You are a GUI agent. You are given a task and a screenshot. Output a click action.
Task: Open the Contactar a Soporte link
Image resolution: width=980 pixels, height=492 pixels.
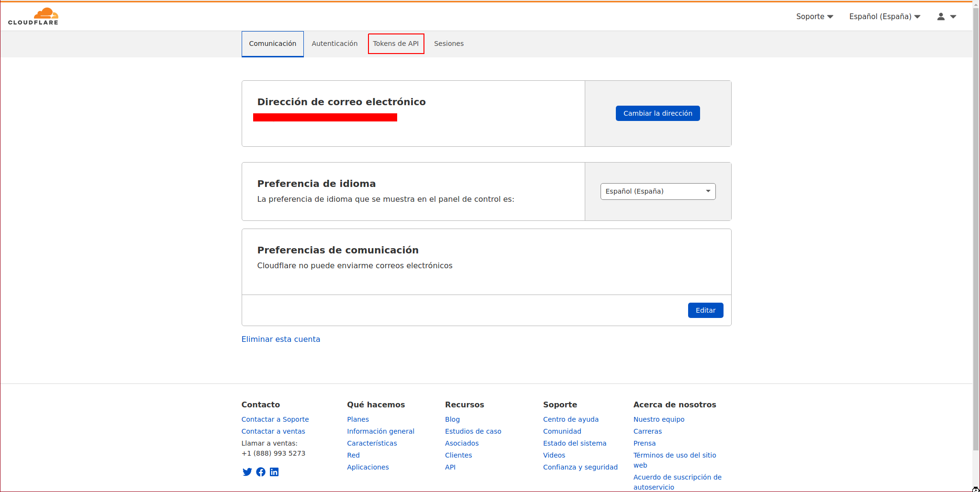click(x=275, y=419)
